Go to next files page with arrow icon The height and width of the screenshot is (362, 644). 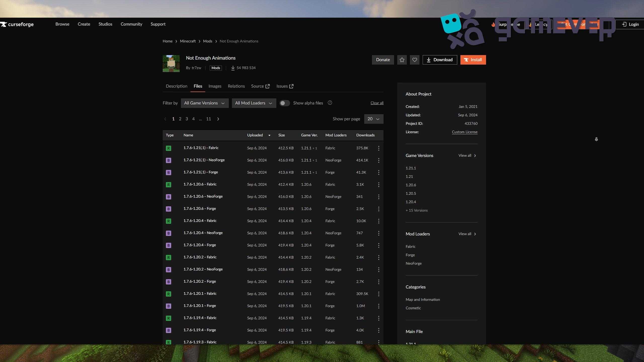218,119
